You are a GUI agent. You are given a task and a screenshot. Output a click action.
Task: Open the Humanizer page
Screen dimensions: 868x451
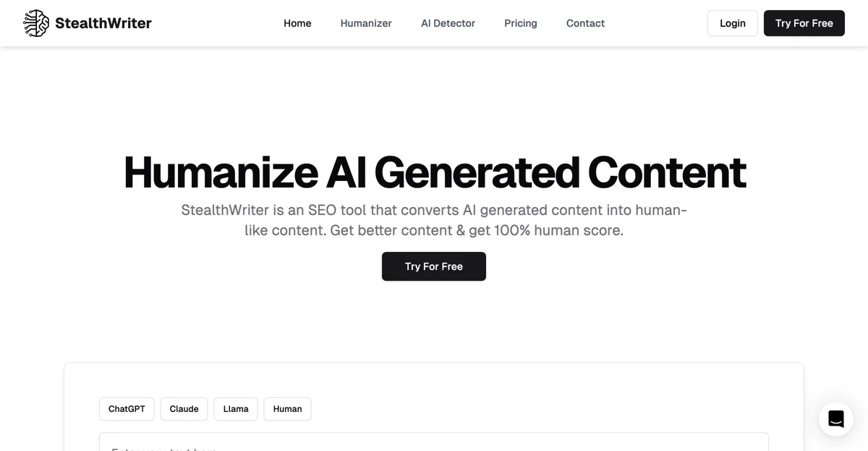click(x=366, y=23)
